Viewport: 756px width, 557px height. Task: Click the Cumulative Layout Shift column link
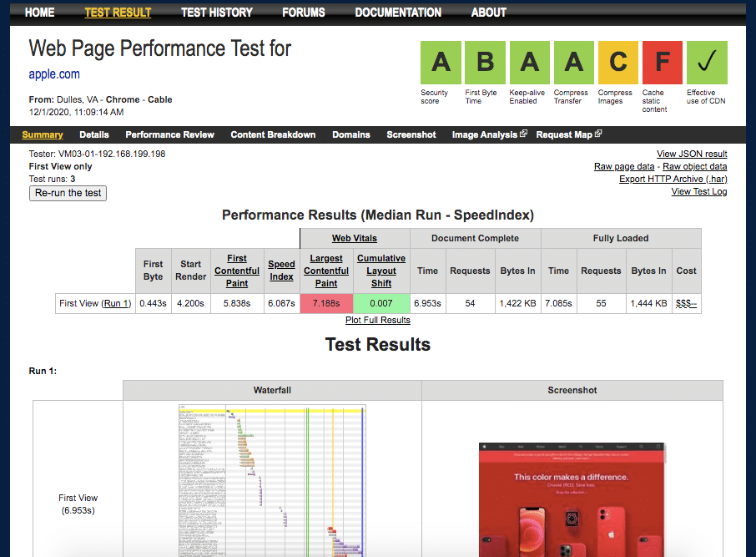point(381,271)
